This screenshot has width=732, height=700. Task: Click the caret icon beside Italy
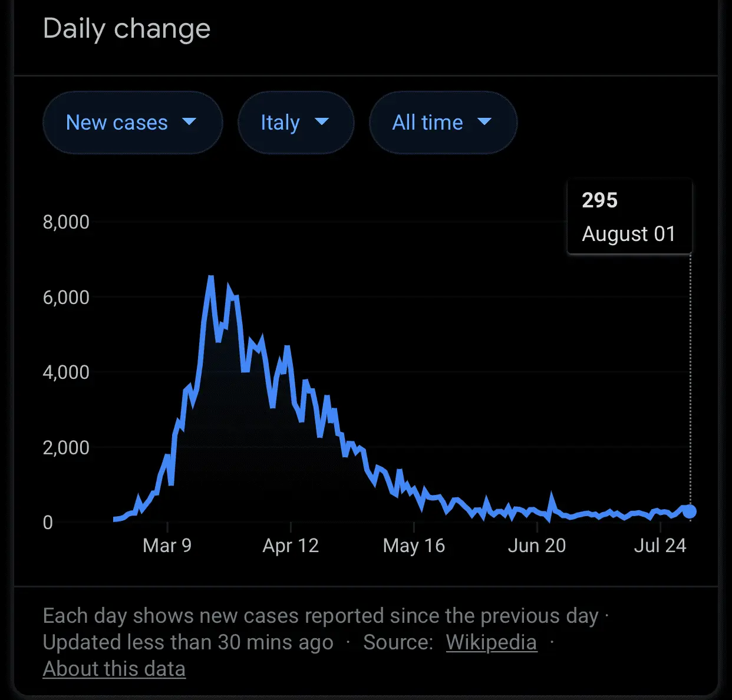(x=322, y=122)
